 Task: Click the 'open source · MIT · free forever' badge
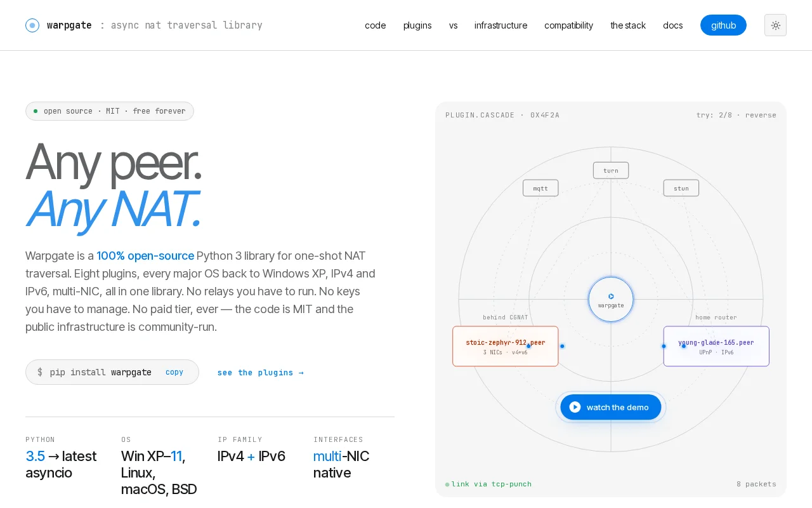click(110, 111)
